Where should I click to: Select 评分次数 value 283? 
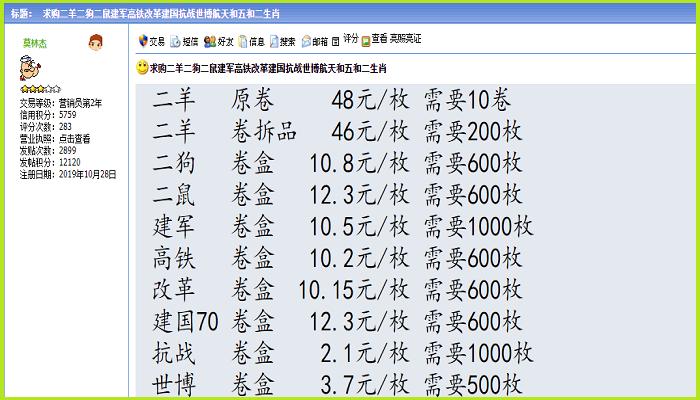[x=65, y=127]
